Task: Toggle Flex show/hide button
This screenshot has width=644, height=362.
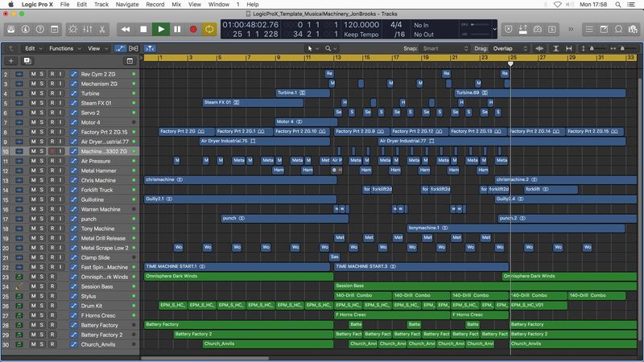Action: (134, 48)
